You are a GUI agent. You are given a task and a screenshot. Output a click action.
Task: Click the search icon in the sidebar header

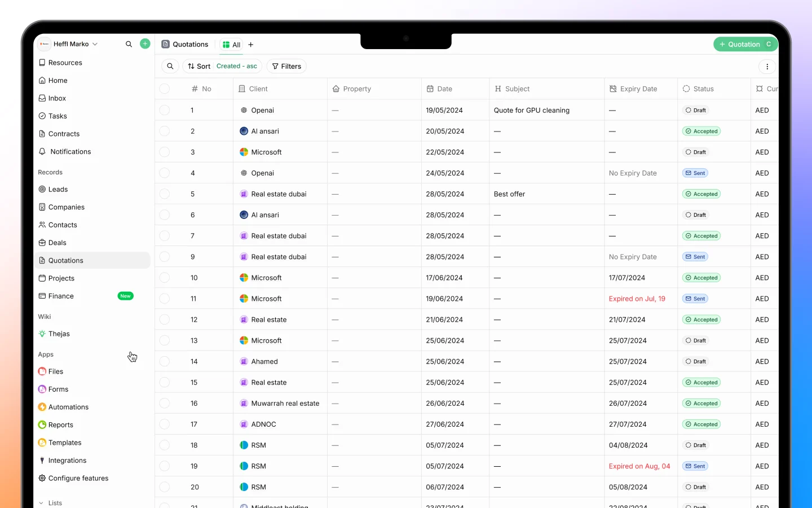pos(129,44)
